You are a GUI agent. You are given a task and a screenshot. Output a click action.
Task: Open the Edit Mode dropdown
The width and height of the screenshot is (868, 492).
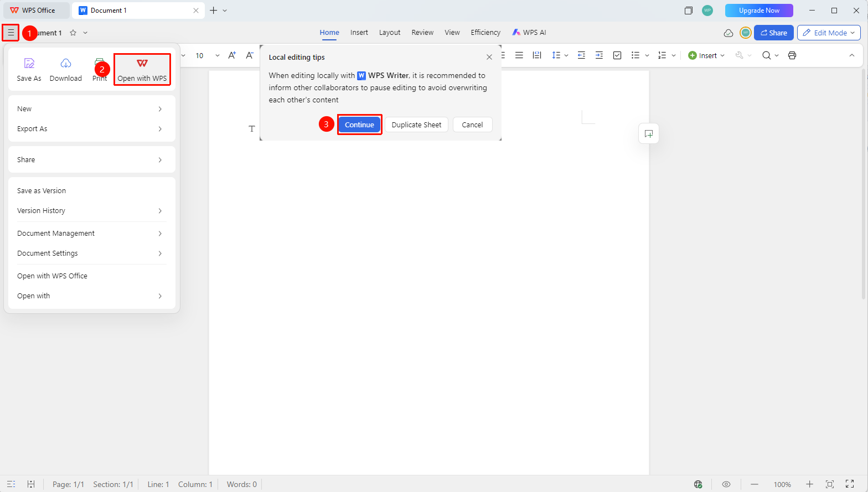(829, 33)
